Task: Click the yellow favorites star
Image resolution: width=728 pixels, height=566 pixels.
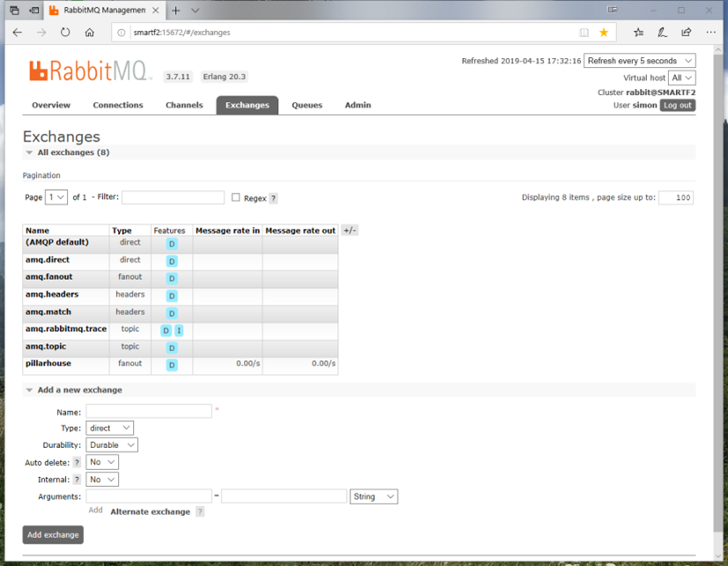Action: click(604, 33)
